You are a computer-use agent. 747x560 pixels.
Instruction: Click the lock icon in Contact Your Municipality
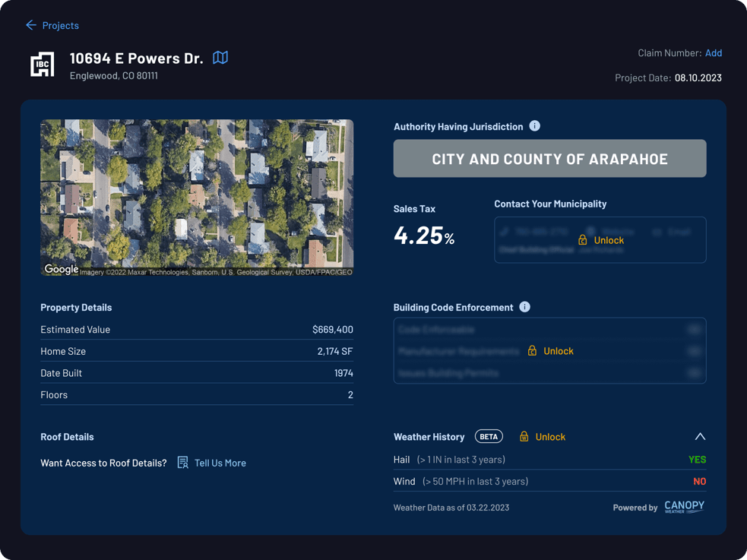583,240
